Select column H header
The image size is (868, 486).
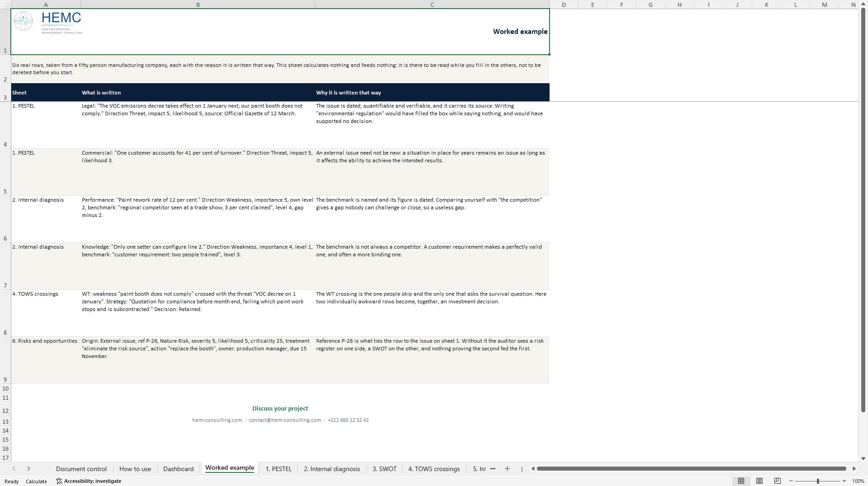[x=679, y=5]
